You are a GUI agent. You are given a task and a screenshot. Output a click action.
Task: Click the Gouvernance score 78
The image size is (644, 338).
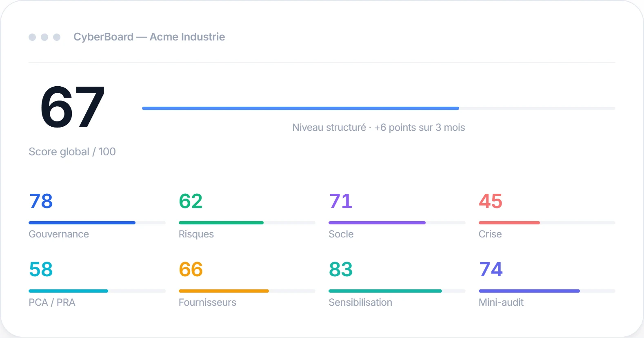(41, 201)
